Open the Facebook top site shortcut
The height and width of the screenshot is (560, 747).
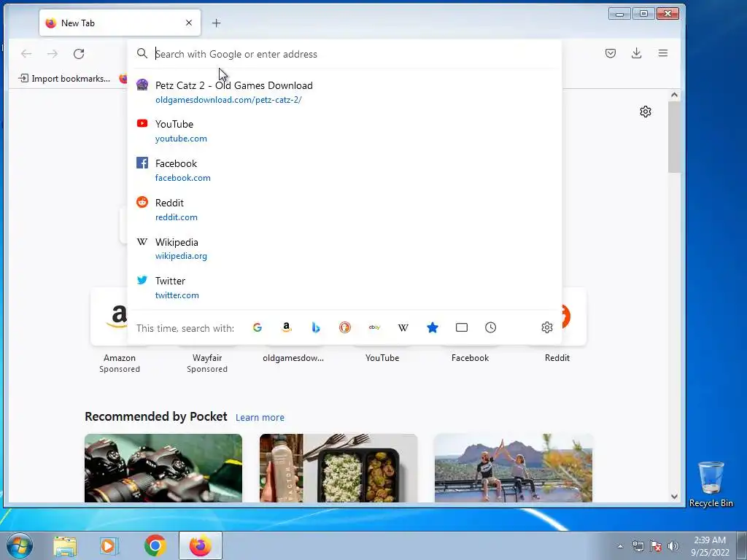[x=471, y=358]
